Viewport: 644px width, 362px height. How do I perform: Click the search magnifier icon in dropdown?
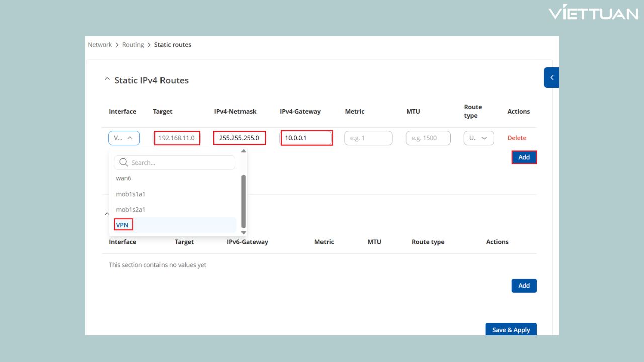(123, 163)
